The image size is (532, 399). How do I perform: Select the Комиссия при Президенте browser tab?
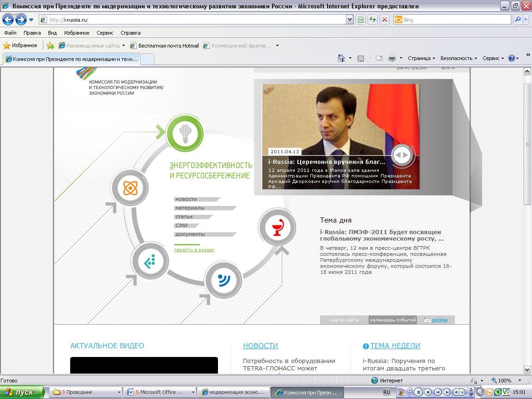[72, 59]
